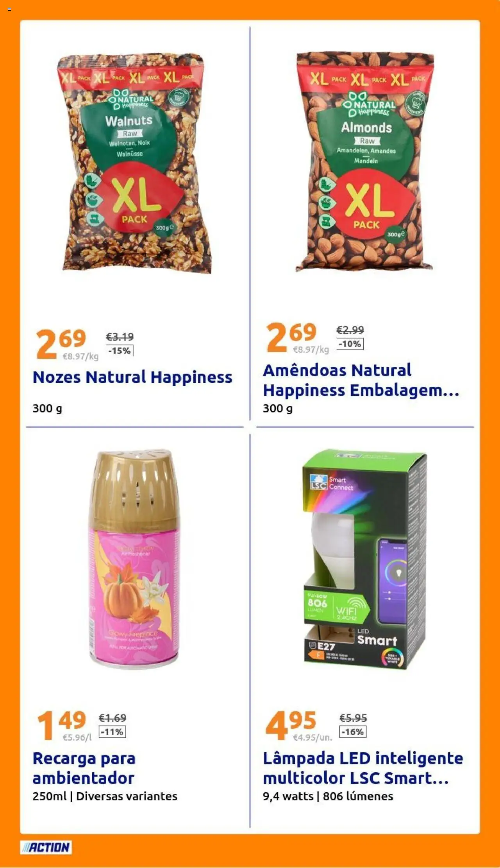Click the Action logo at bottom
The height and width of the screenshot is (868, 500).
click(46, 847)
